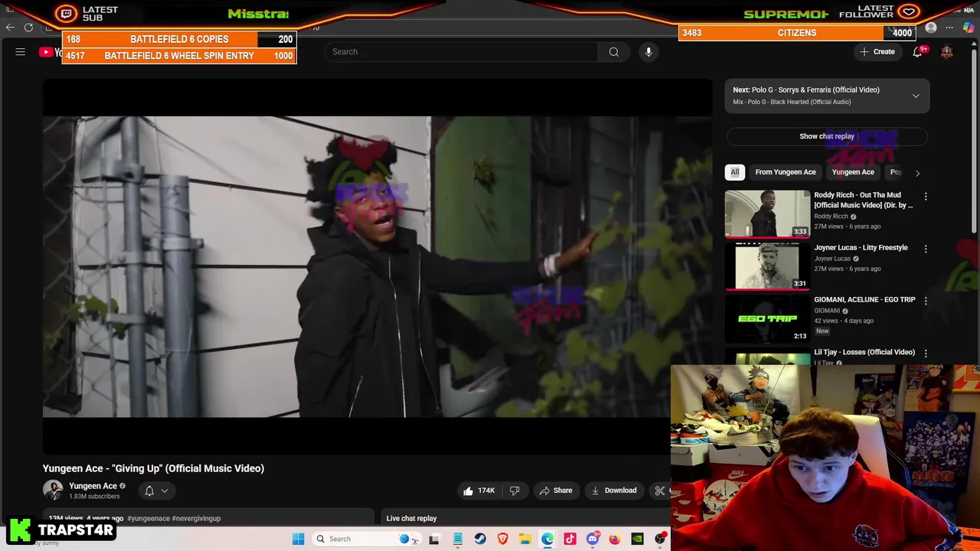Open the clip scissors icon below the video
980x551 pixels.
point(660,491)
